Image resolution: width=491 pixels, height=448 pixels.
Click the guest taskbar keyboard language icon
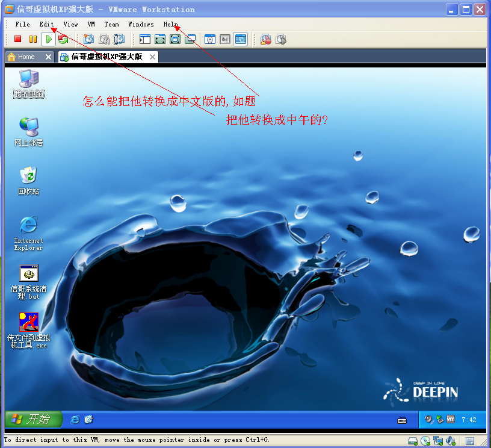[402, 420]
